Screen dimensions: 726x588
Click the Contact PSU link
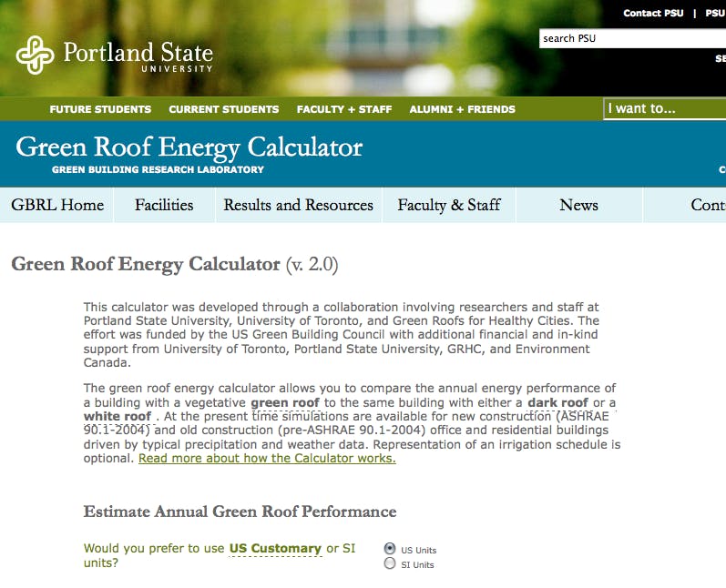[653, 14]
